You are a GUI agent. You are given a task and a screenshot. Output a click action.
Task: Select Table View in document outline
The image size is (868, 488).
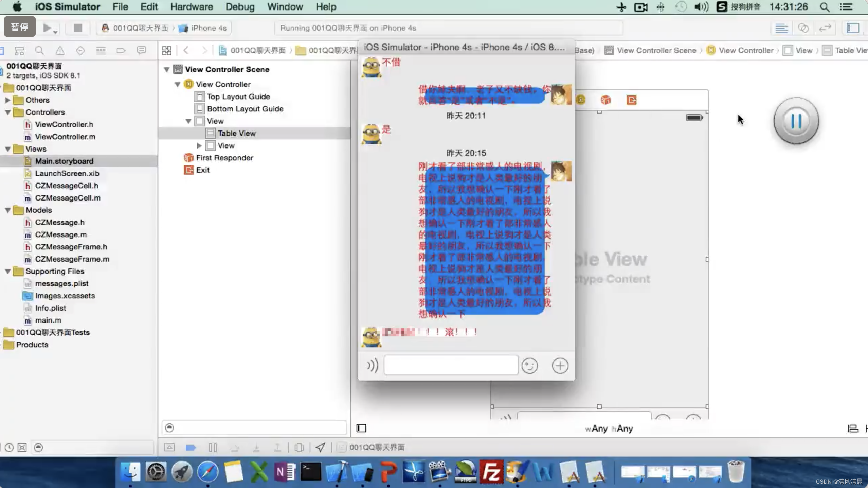pos(236,133)
